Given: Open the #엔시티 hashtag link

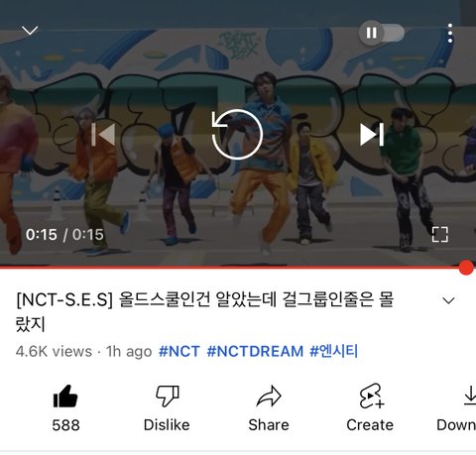Looking at the screenshot, I should tap(334, 351).
